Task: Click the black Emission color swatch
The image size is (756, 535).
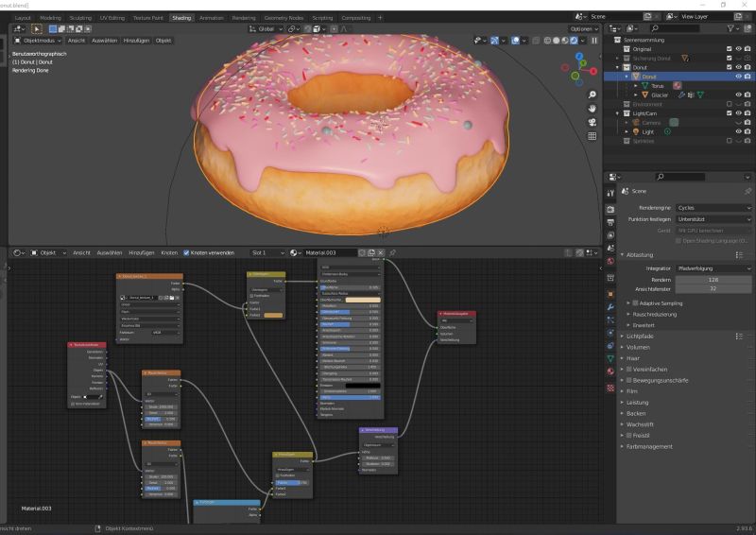Action: (x=363, y=386)
